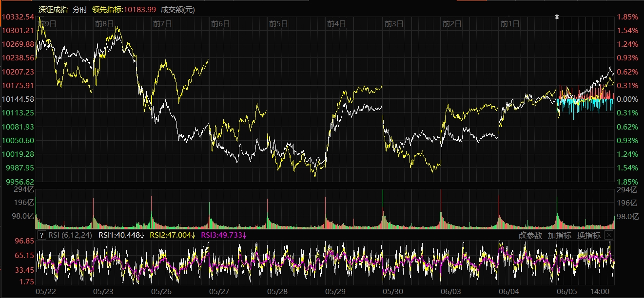Screen dimensions: 644x298
Task: Click the 05/28 date on the time axis
Action: [277, 291]
